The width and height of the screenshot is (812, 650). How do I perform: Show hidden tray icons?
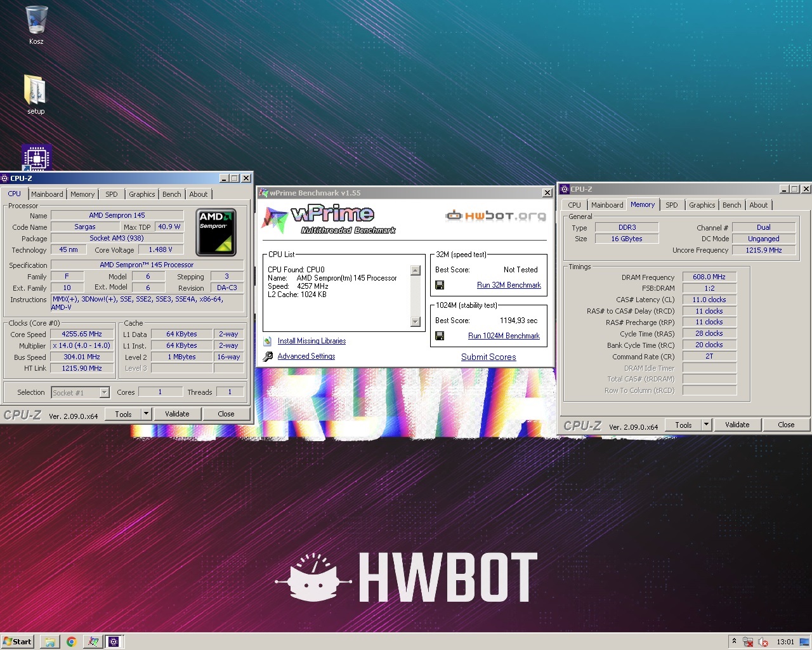[x=734, y=642]
